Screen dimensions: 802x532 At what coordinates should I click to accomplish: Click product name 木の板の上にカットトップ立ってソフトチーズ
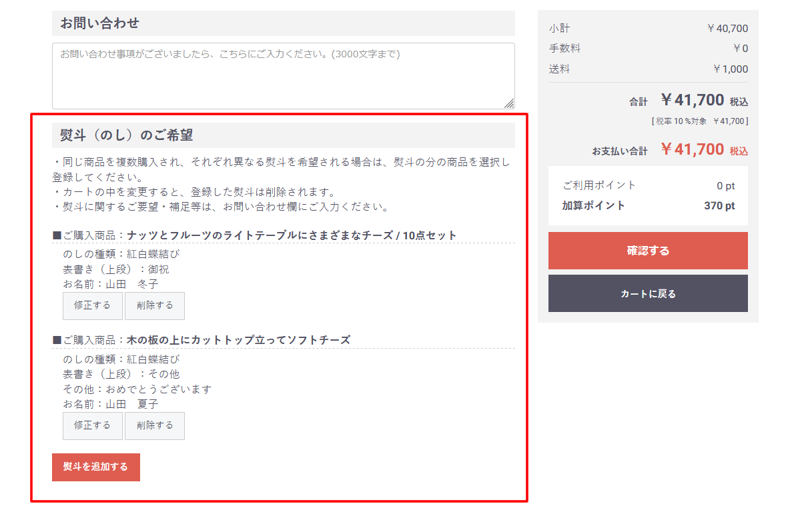[239, 340]
